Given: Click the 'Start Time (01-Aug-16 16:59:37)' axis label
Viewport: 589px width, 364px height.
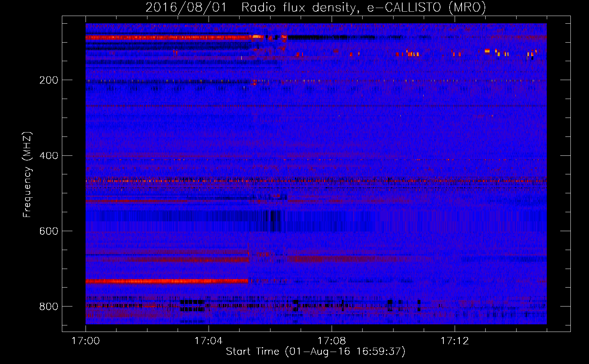Looking at the screenshot, I should coord(316,352).
